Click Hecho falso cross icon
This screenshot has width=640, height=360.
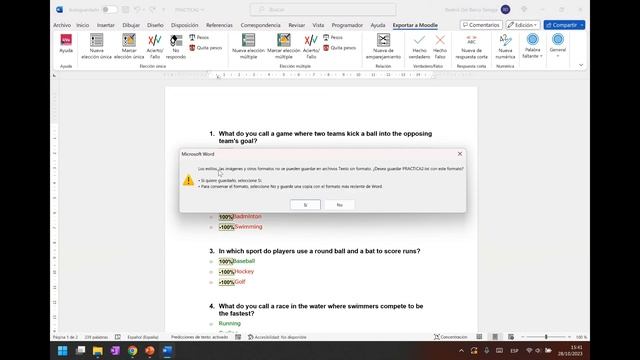coord(440,47)
